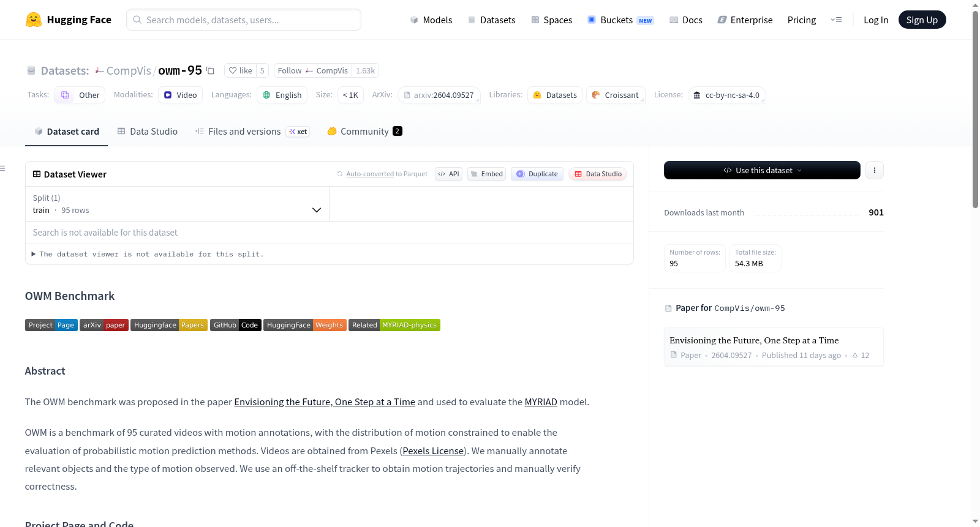Click the Downloads last month value 901
This screenshot has width=980, height=527.
876,212
